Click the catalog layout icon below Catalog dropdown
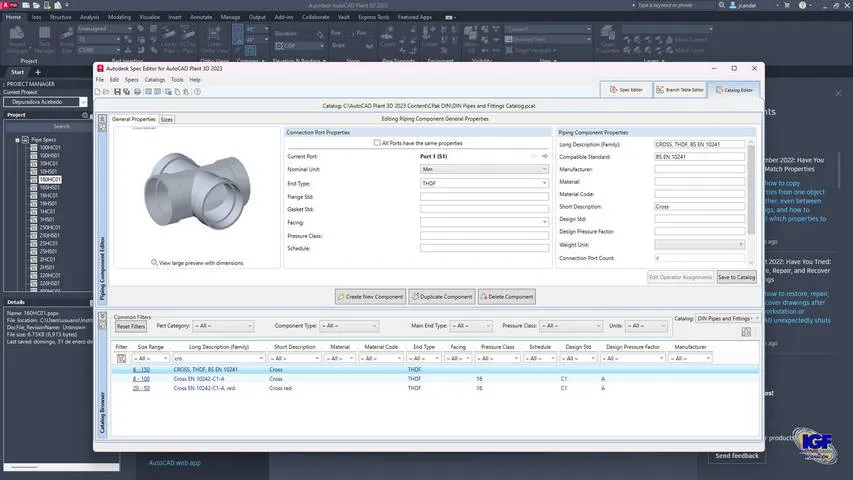 coord(746,331)
